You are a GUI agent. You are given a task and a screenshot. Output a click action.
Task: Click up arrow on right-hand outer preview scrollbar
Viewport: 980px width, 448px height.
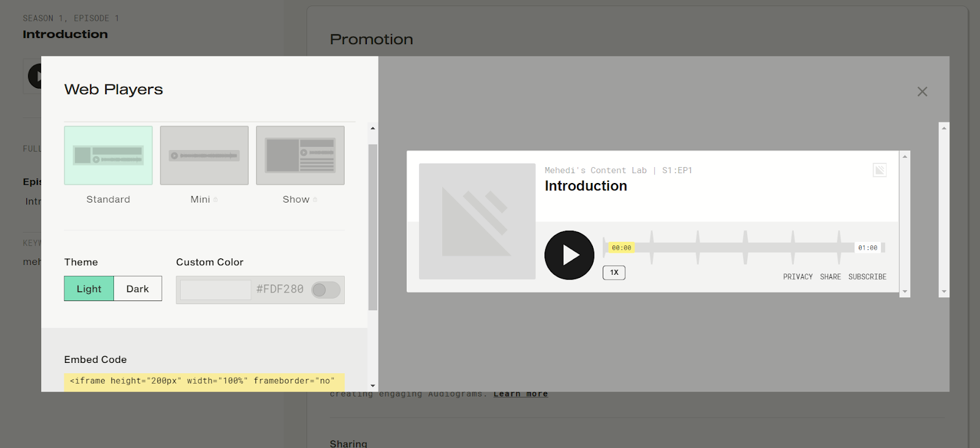[x=944, y=128]
